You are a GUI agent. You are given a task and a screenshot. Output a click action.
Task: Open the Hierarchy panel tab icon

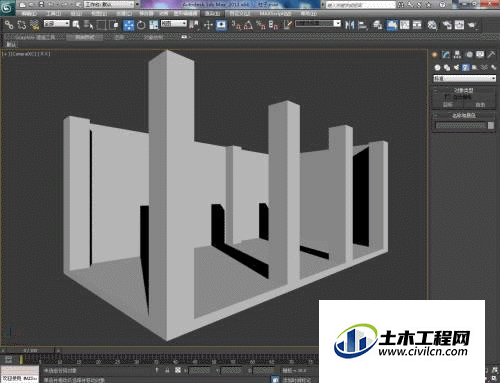point(457,55)
